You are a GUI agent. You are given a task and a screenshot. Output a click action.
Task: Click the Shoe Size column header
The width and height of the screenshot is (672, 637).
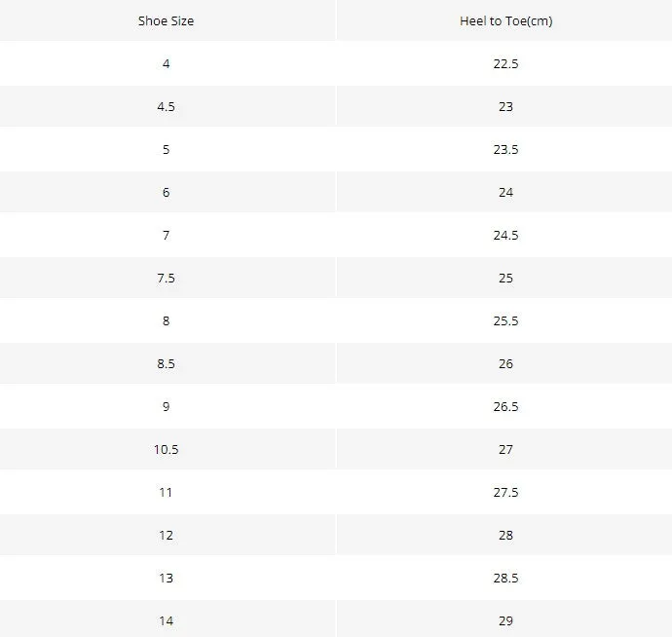tap(166, 21)
